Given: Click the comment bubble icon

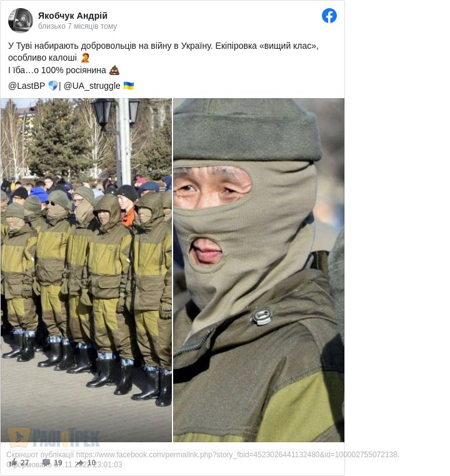Looking at the screenshot, I should 46,463.
